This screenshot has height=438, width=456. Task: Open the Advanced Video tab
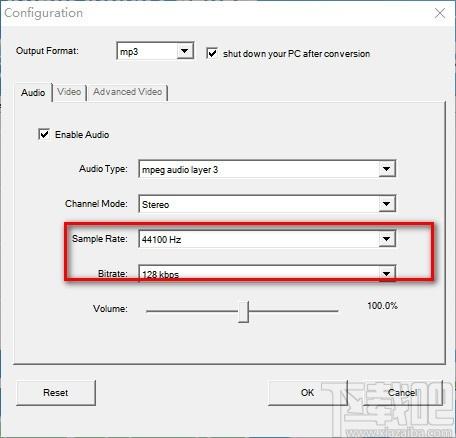(x=127, y=92)
